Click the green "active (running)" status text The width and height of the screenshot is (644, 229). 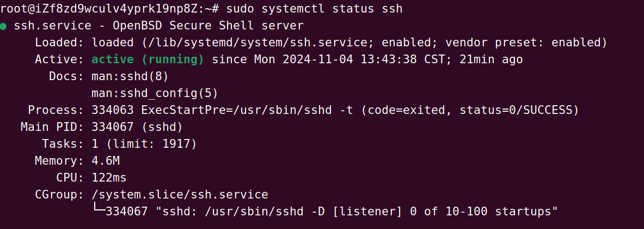(x=148, y=59)
